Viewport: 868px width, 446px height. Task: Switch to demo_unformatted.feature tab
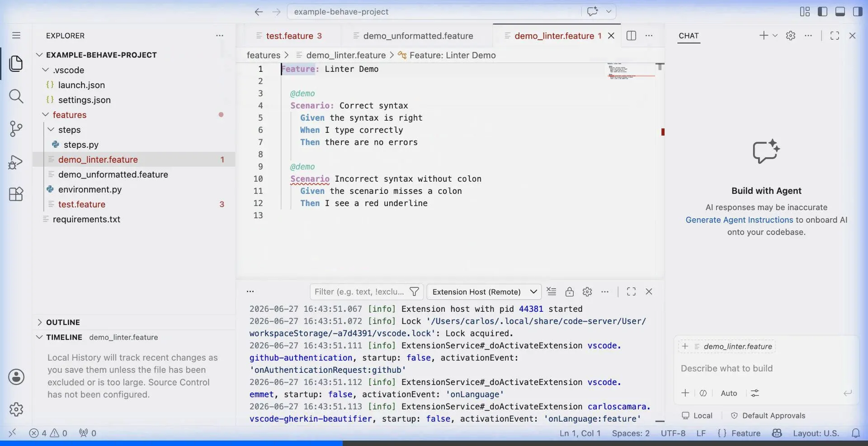417,36
